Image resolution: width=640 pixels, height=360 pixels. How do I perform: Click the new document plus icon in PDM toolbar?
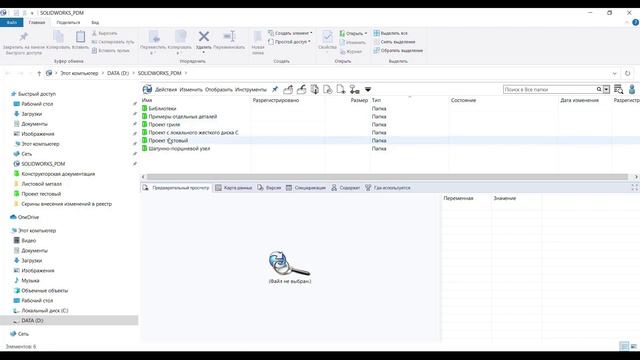(341, 89)
